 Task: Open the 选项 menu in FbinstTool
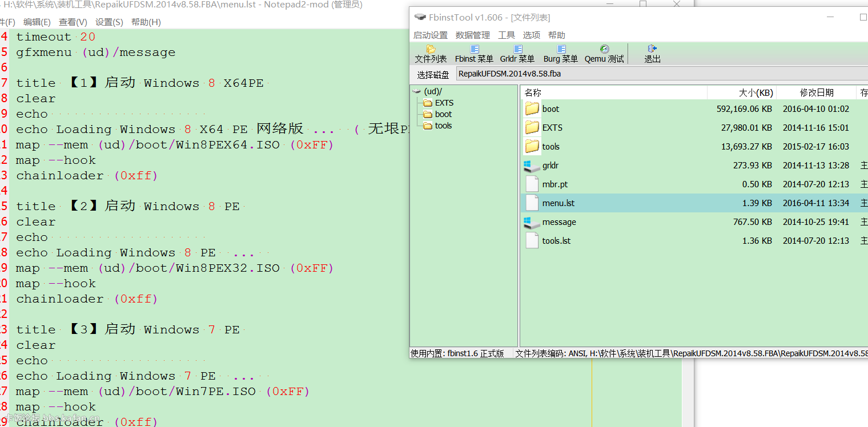click(x=532, y=35)
